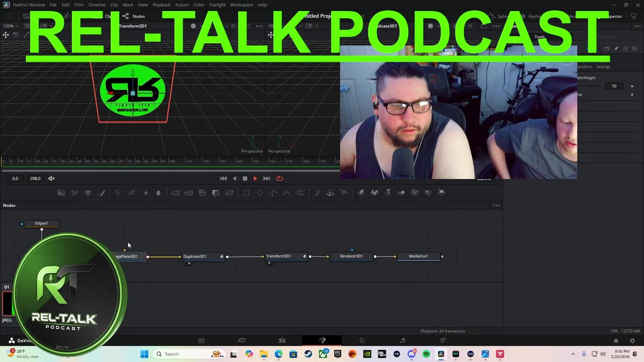Open the File menu
The image size is (644, 362).
[53, 5]
